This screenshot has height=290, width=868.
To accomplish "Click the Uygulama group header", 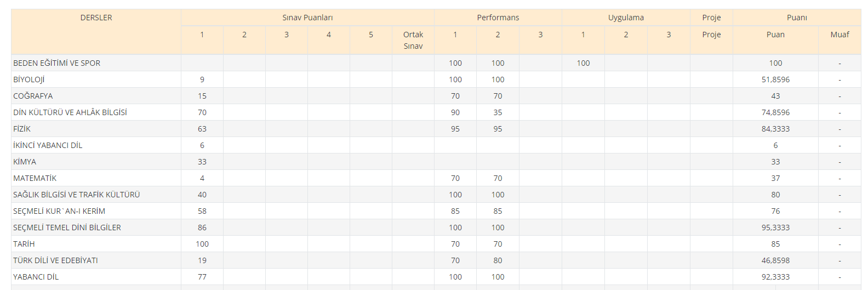I will [x=626, y=18].
